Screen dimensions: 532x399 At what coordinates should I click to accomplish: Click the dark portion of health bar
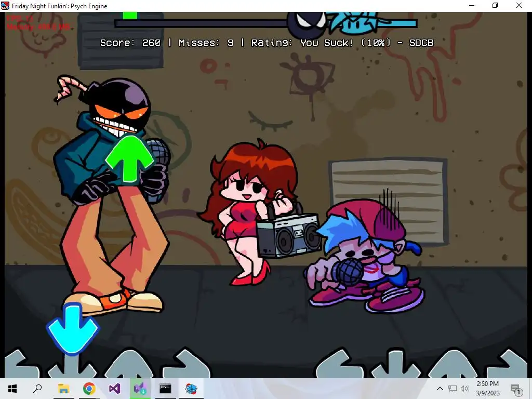(202, 23)
